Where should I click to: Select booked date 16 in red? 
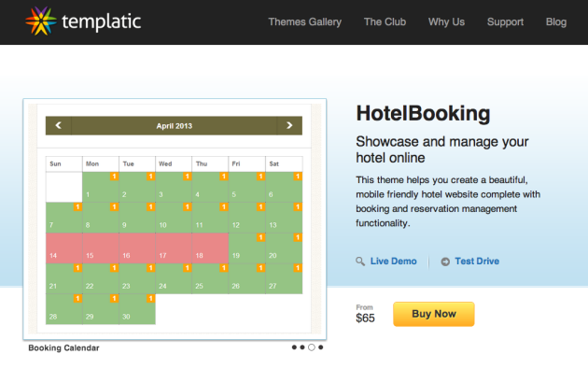(x=137, y=248)
